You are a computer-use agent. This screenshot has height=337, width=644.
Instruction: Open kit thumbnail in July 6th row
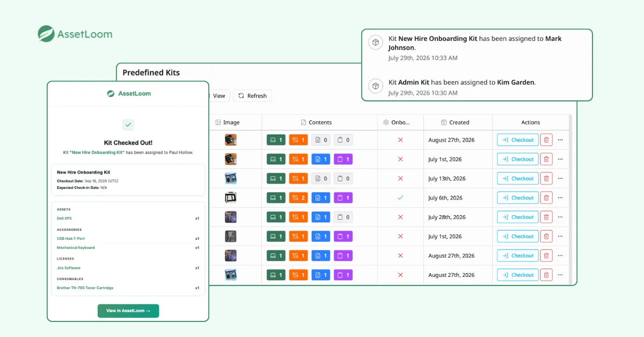tap(231, 197)
